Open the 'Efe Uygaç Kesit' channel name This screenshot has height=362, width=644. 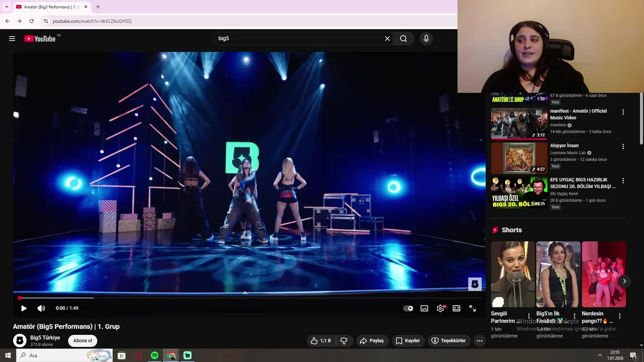(563, 194)
